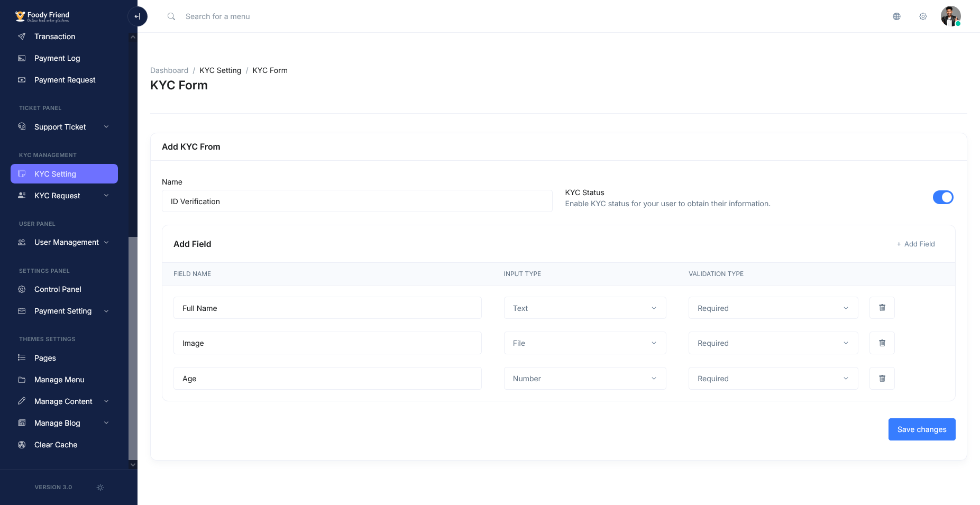Click the search magnifier icon
The height and width of the screenshot is (505, 980).
[171, 16]
